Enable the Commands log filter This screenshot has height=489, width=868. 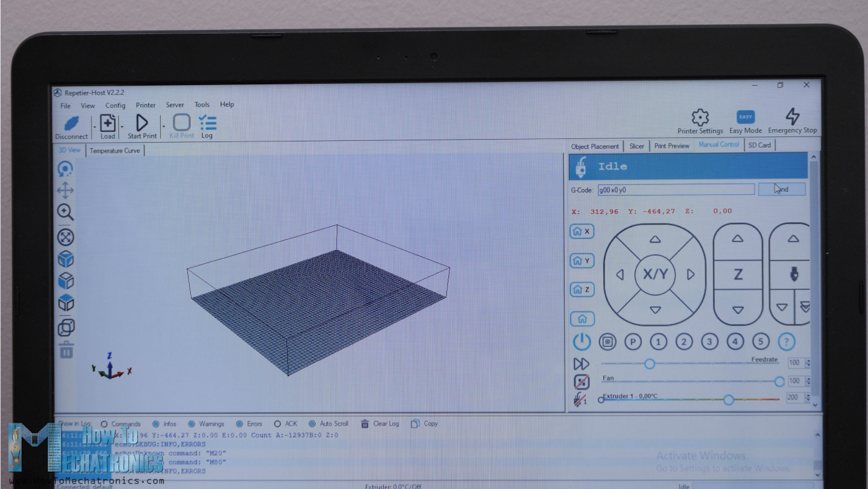(x=106, y=423)
